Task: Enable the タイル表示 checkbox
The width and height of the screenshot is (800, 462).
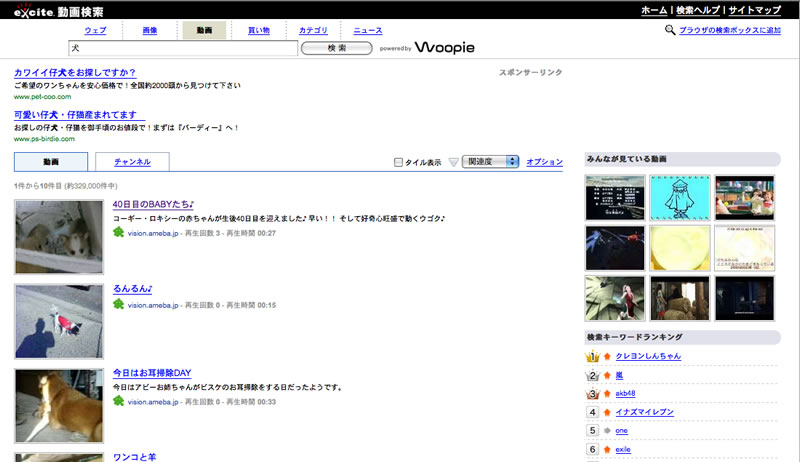Action: 399,162
